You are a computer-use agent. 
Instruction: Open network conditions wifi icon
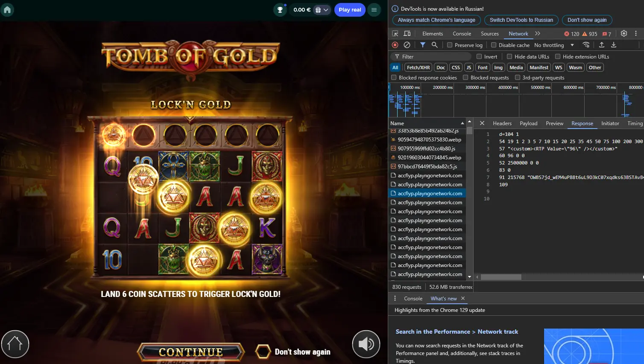click(586, 45)
